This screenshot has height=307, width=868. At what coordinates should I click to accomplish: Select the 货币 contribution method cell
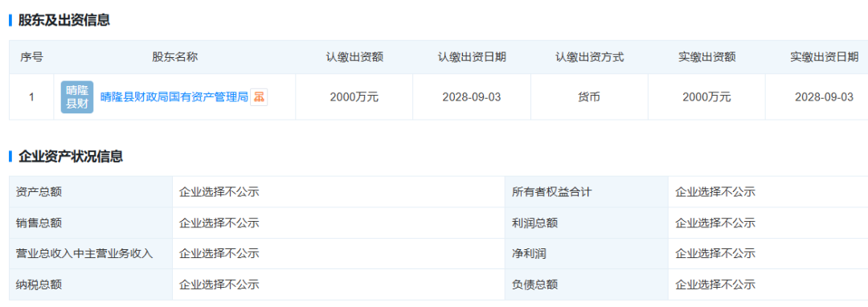click(590, 96)
